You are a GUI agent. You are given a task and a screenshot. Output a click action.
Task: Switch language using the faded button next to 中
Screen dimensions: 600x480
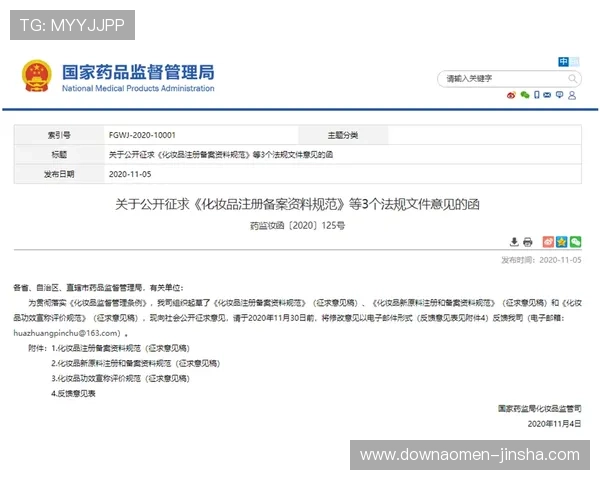(575, 62)
